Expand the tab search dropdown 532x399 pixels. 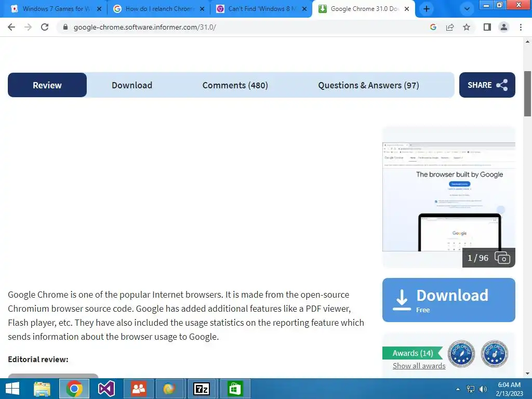(467, 9)
